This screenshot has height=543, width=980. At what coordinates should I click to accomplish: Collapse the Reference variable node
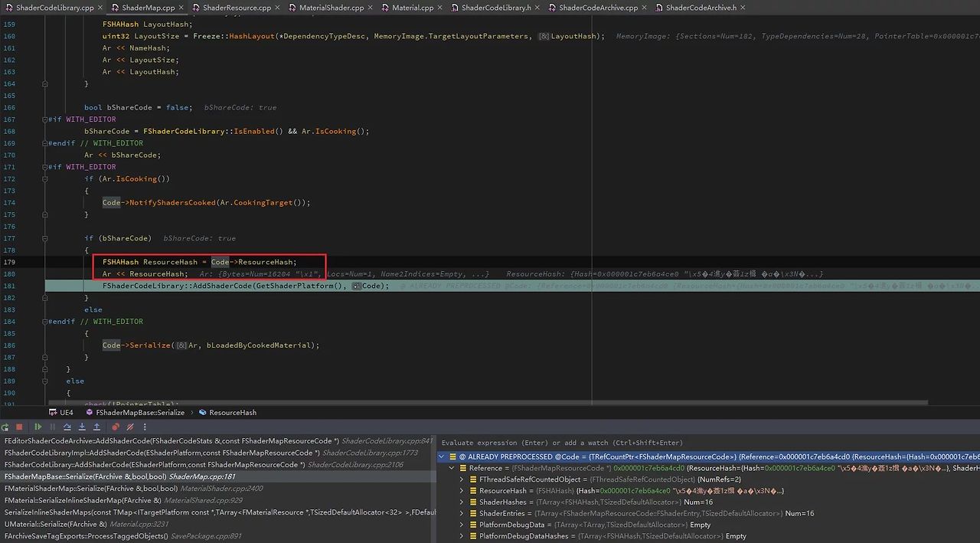pyautogui.click(x=451, y=468)
